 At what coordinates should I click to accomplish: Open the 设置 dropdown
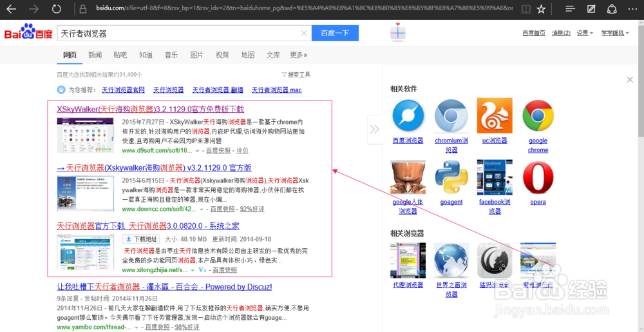point(585,34)
